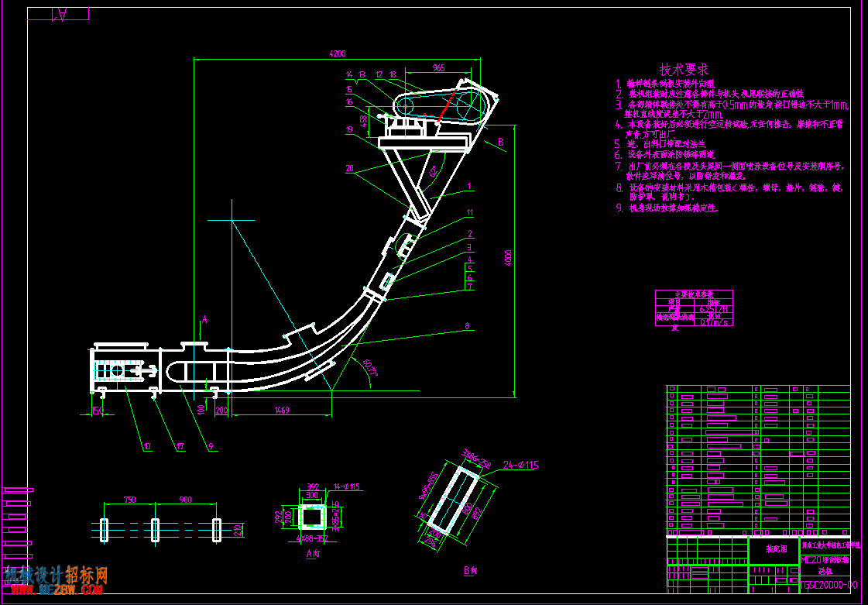Select the 24-Φ115 hole annotation
The width and height of the screenshot is (868, 605).
(x=521, y=464)
